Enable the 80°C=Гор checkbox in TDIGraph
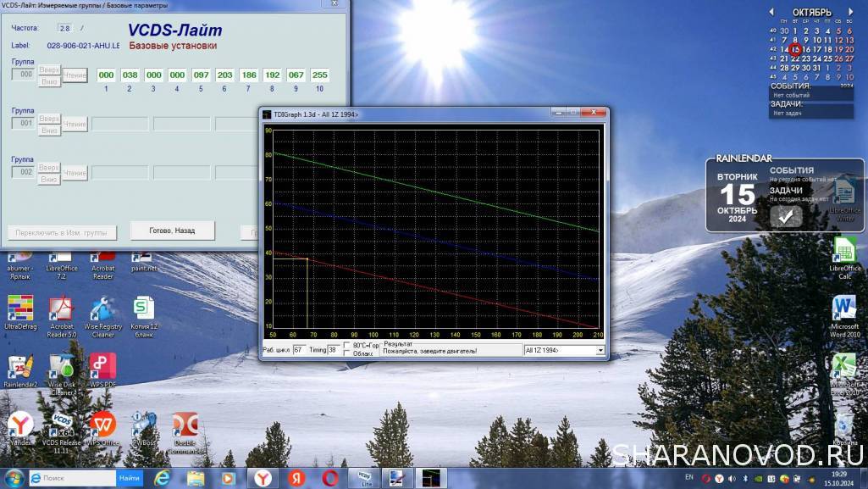 coord(348,346)
